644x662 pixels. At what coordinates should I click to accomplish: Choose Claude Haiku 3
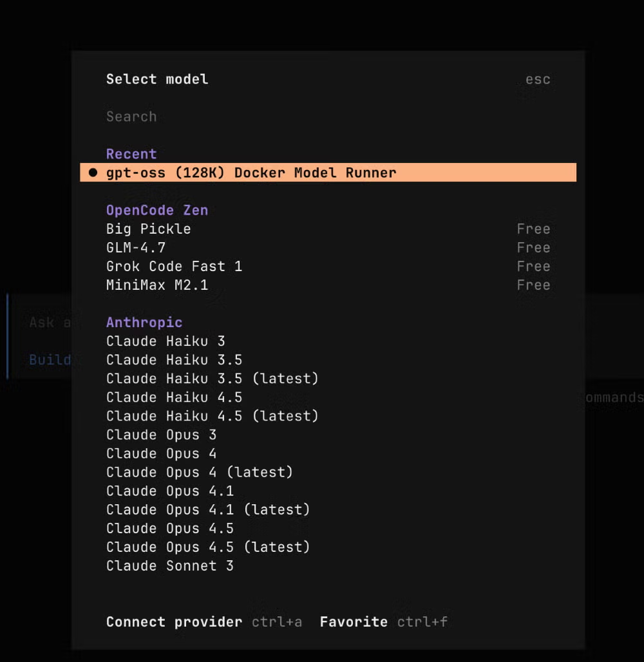pos(166,341)
